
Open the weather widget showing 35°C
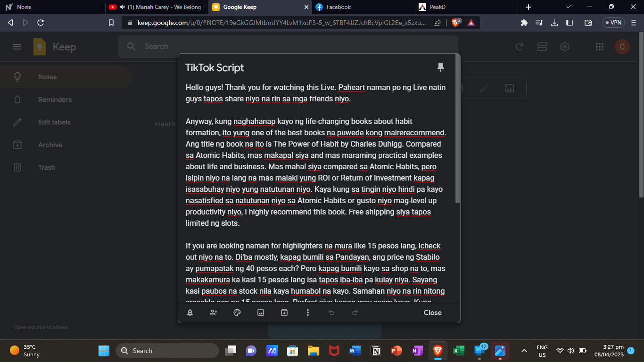point(26,351)
